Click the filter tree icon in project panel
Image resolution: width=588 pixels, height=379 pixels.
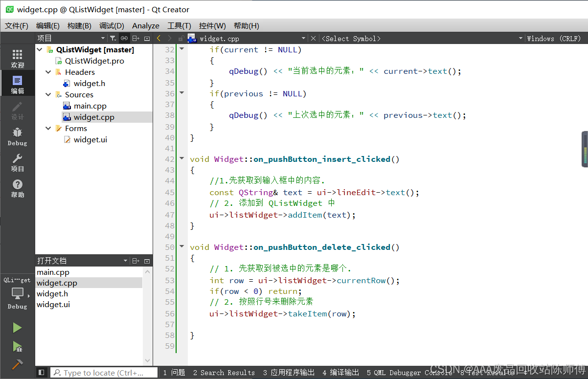click(113, 38)
